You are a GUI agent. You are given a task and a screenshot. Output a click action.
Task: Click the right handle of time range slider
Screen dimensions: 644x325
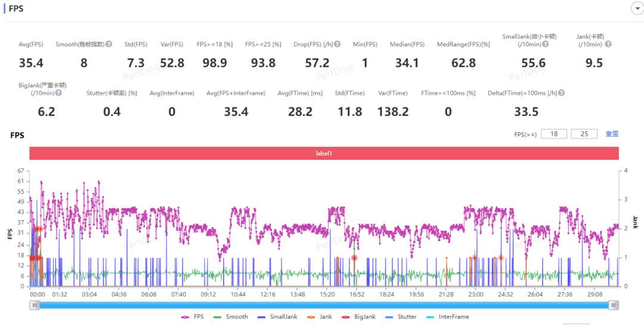614,305
